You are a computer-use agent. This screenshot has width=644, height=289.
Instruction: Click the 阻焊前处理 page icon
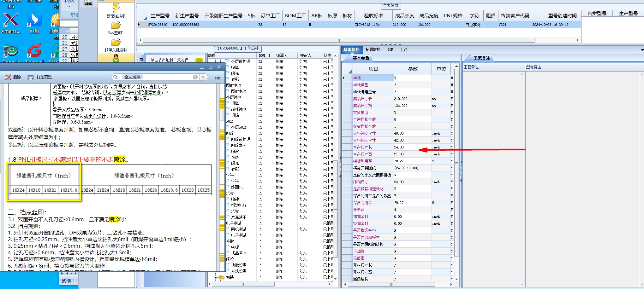click(x=228, y=139)
